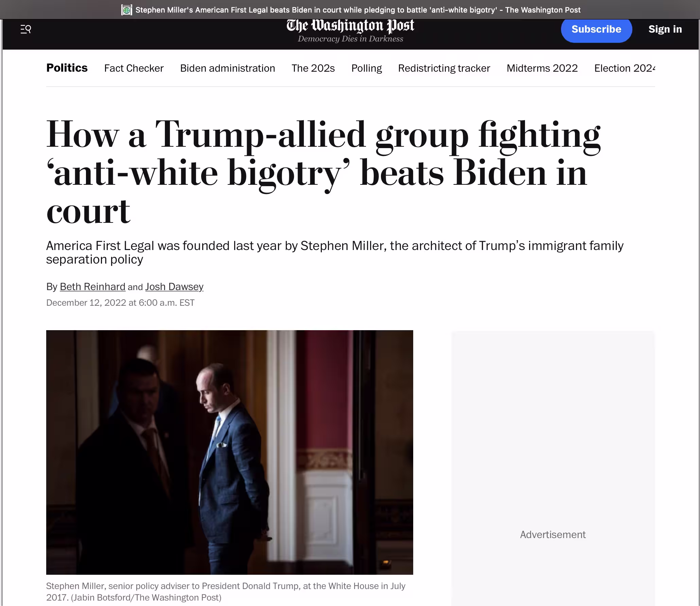Click the Sign in link
The width and height of the screenshot is (700, 606).
665,29
